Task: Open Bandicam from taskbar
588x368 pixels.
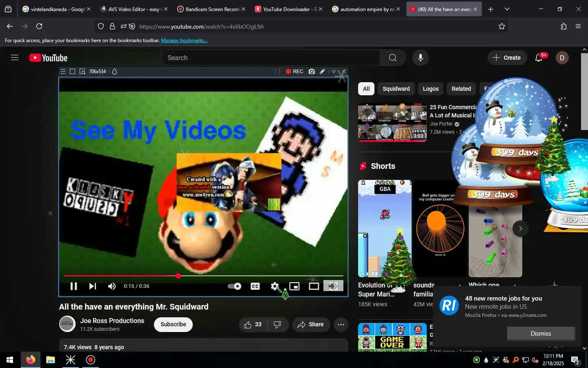Action: [x=91, y=360]
